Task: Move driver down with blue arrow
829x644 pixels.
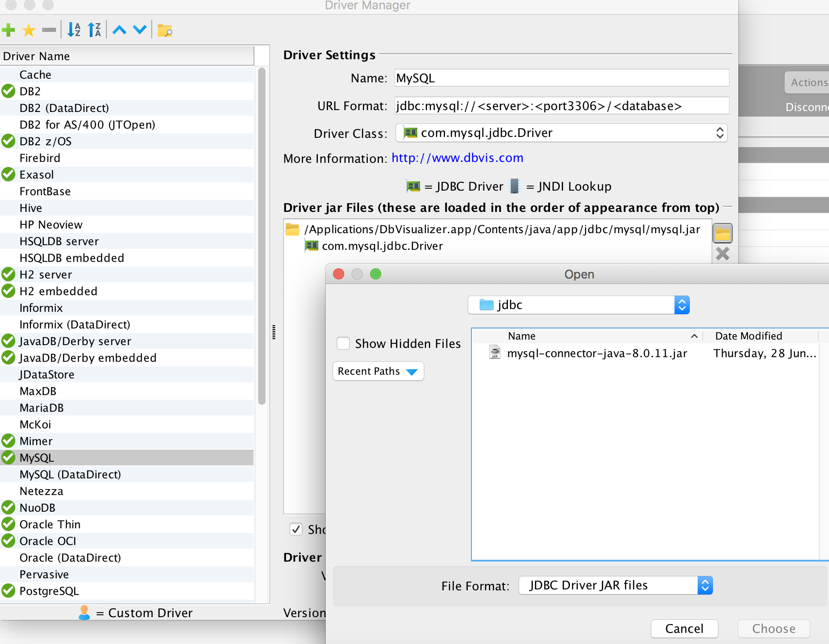Action: [x=140, y=30]
